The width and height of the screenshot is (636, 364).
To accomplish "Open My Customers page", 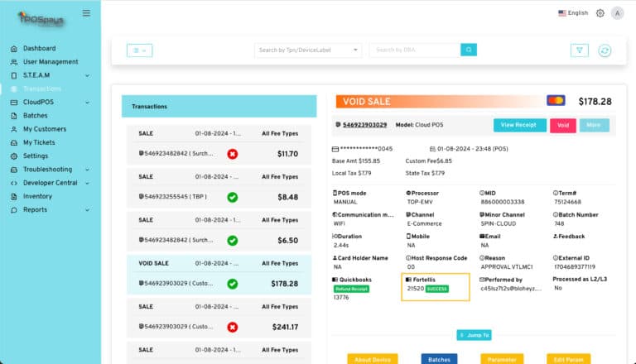I will click(45, 129).
